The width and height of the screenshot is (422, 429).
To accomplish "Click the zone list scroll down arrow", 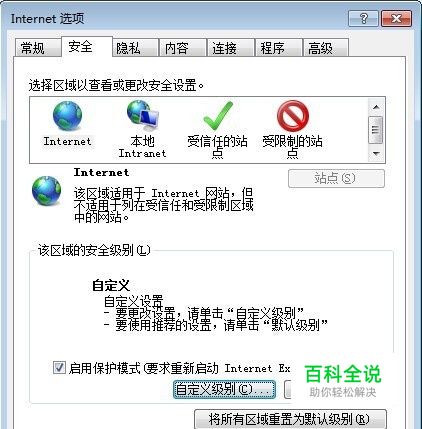I will [x=376, y=154].
